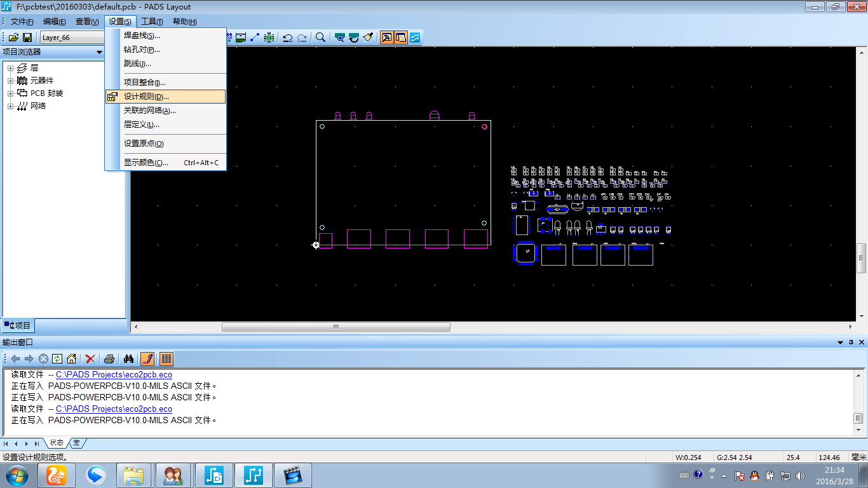Click the red X Clear output icon
The height and width of the screenshot is (488, 868).
[90, 359]
